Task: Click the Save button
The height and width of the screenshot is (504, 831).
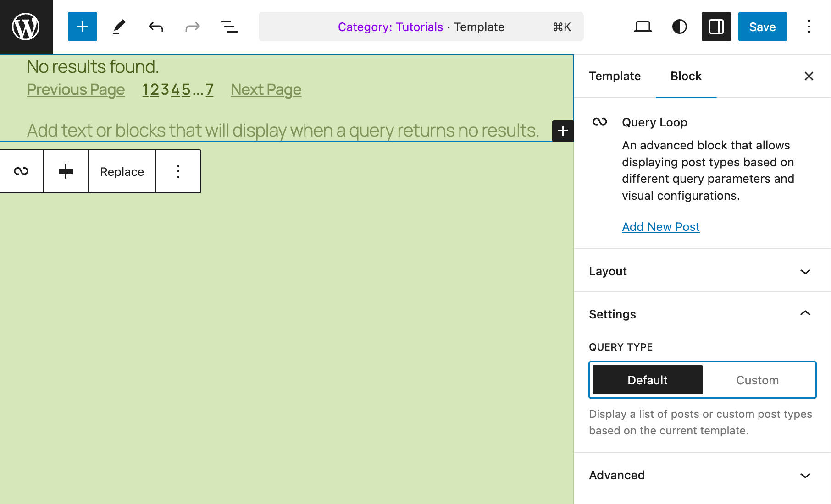Action: (x=762, y=27)
